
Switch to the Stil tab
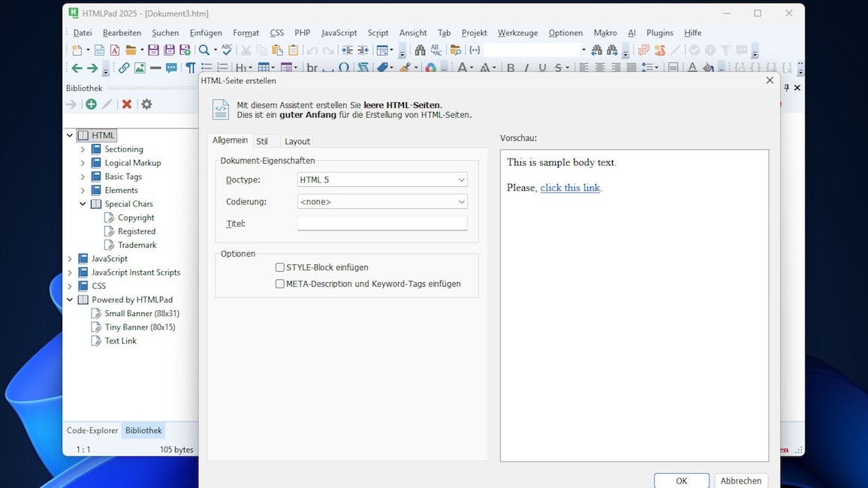click(x=262, y=142)
